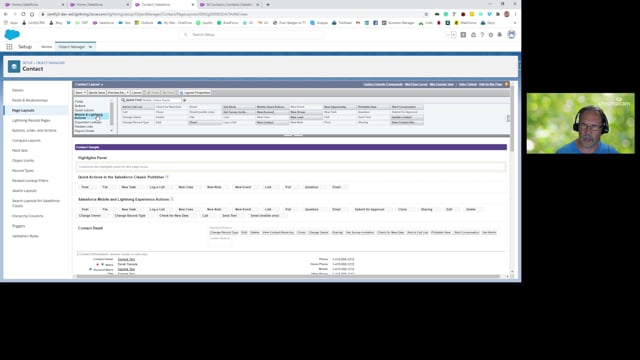The width and height of the screenshot is (640, 360).
Task: Open the Salesforce App Launcher grid
Action: (x=9, y=47)
